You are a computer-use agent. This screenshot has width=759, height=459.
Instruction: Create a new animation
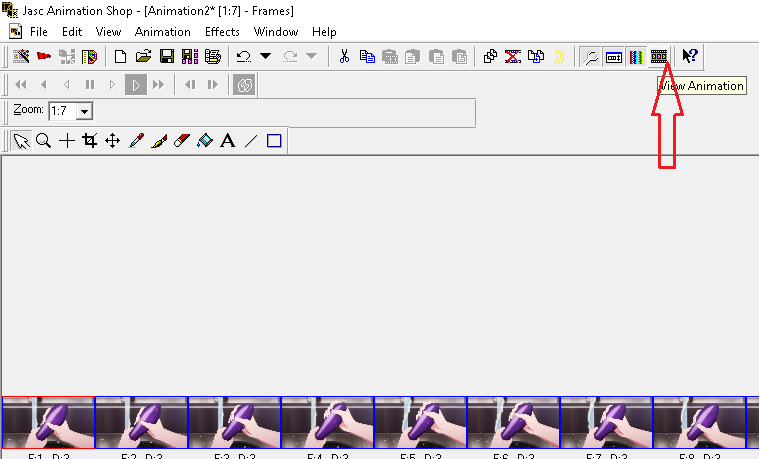point(120,57)
